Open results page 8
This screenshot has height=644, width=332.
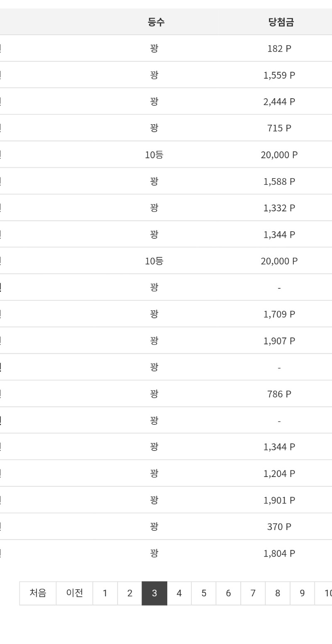point(277,593)
